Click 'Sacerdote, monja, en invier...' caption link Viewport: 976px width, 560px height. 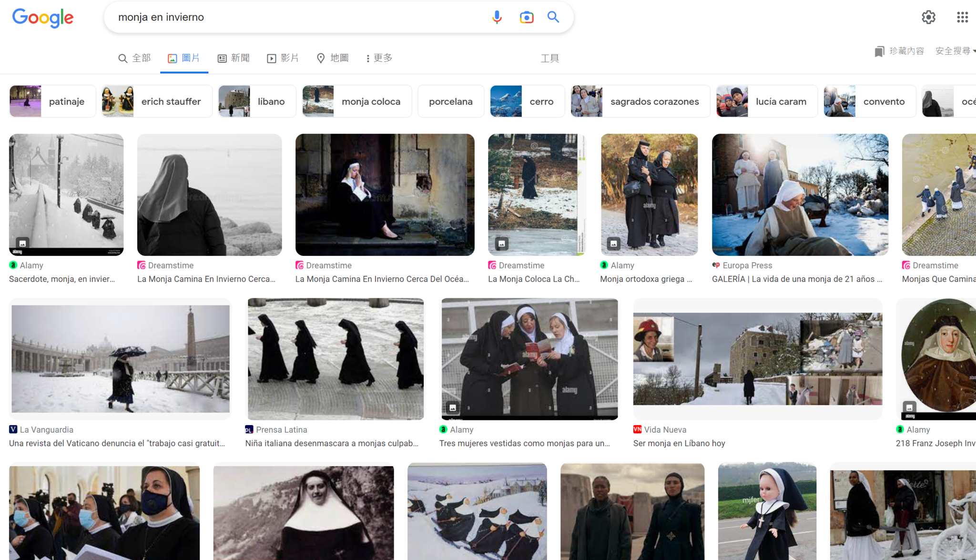(62, 279)
